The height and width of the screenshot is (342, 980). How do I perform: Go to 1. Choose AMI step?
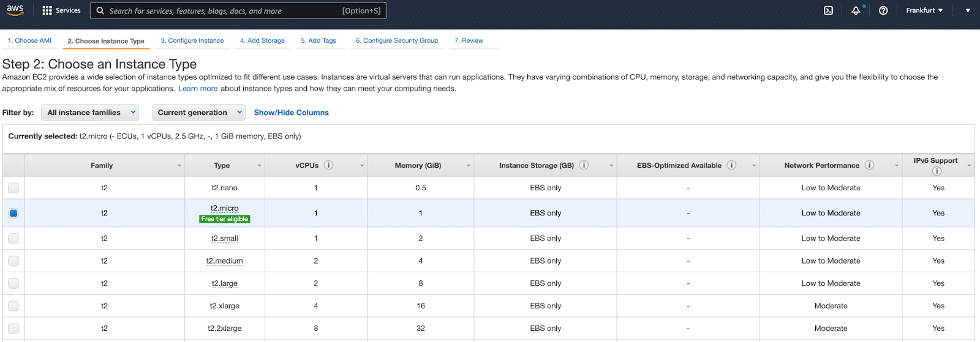(29, 41)
